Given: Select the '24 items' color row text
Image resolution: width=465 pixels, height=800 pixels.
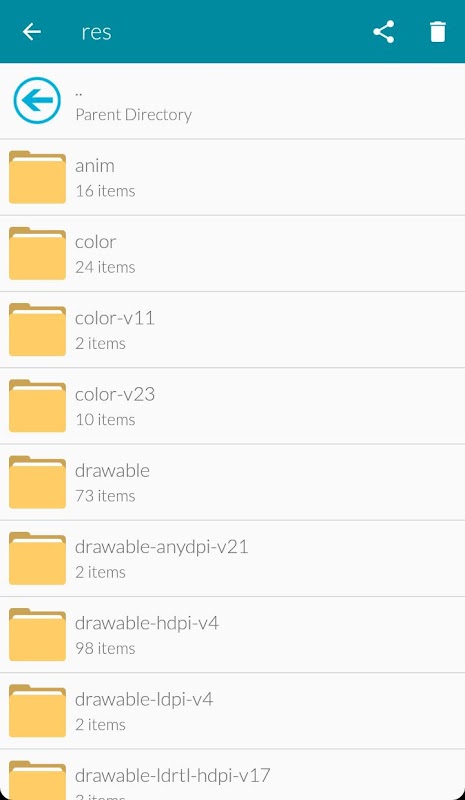Looking at the screenshot, I should 105,267.
